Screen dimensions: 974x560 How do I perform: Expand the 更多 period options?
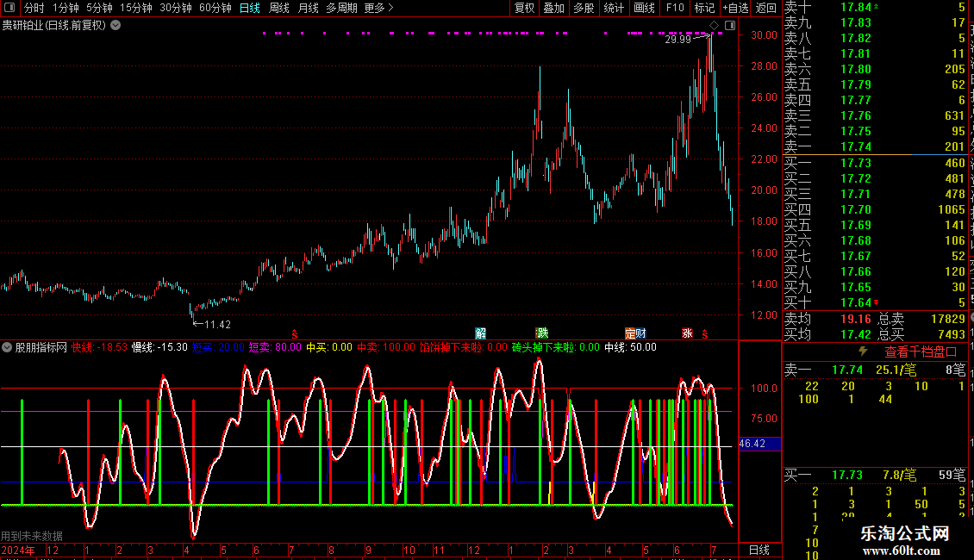coord(378,8)
